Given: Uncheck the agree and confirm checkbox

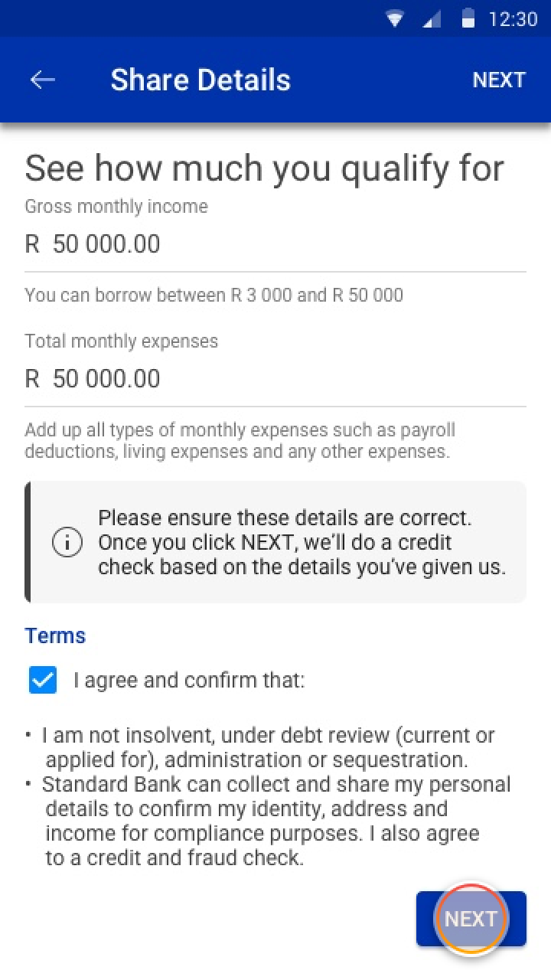Looking at the screenshot, I should (x=43, y=680).
